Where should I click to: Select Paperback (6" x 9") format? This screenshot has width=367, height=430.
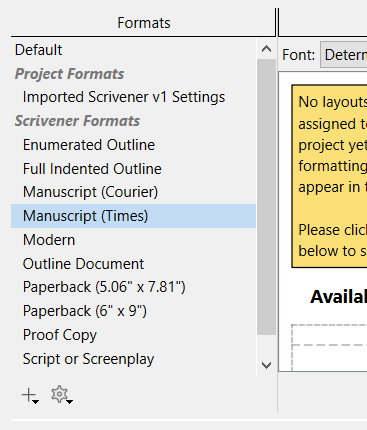tap(133, 311)
